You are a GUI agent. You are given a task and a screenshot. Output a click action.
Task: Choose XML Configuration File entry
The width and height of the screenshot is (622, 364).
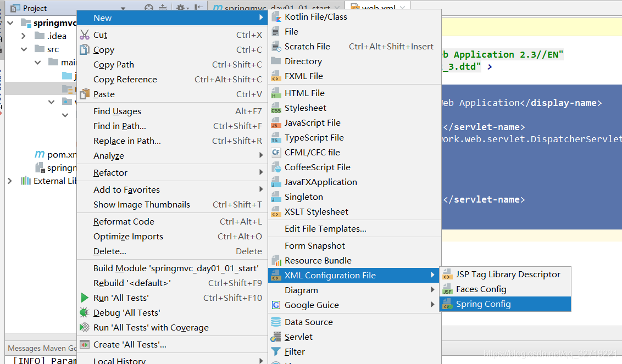353,275
